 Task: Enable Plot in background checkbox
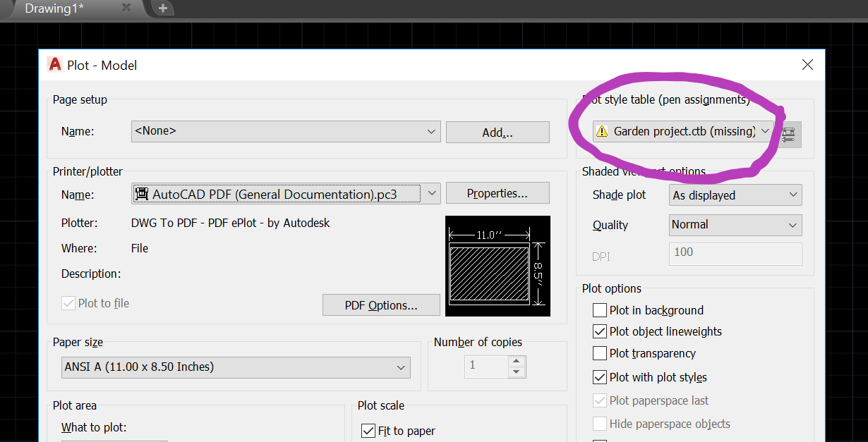click(x=600, y=310)
